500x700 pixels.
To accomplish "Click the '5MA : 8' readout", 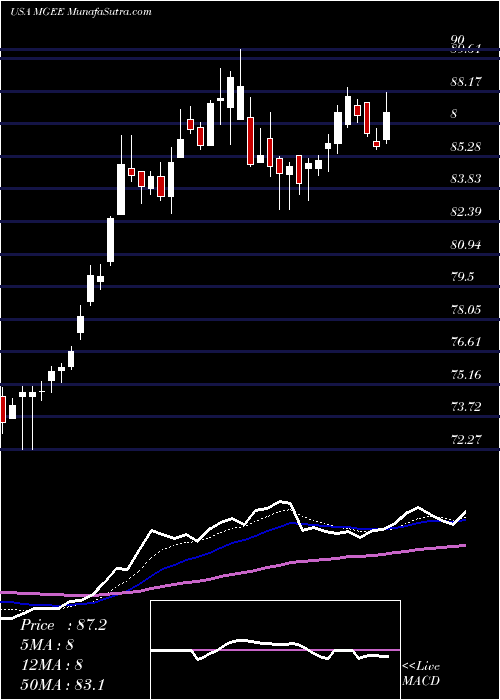I will (47, 645).
